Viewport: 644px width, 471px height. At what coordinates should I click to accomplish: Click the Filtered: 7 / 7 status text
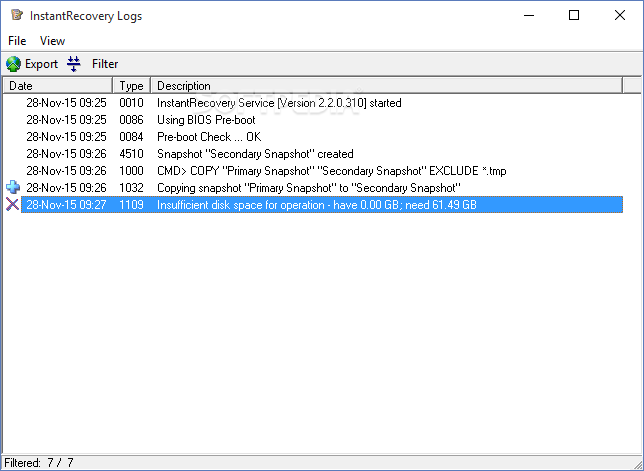(x=39, y=463)
